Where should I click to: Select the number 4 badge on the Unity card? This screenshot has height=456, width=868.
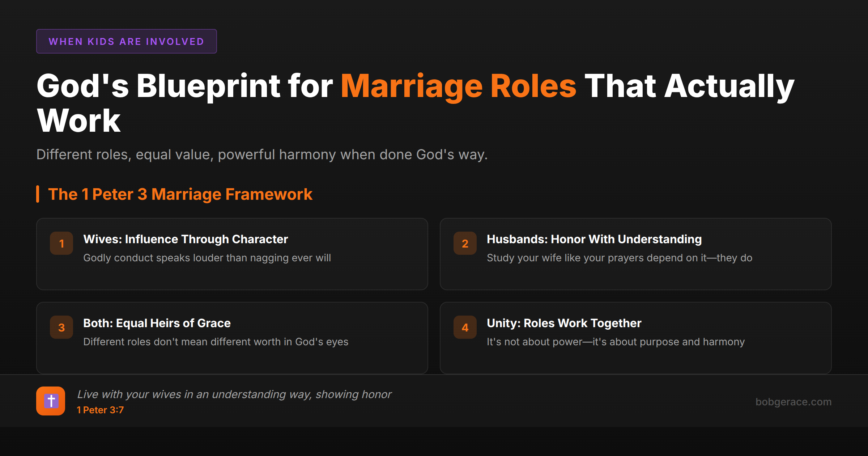coord(465,327)
